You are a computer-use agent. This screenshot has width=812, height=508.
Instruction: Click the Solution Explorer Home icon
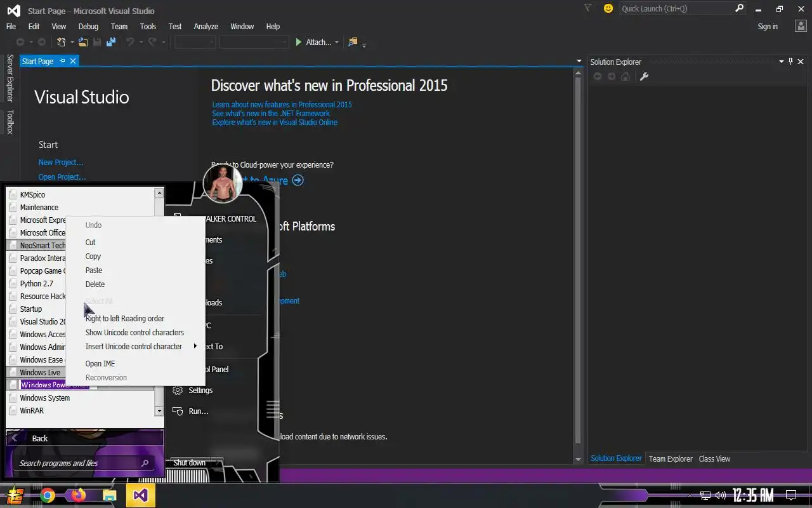[625, 76]
